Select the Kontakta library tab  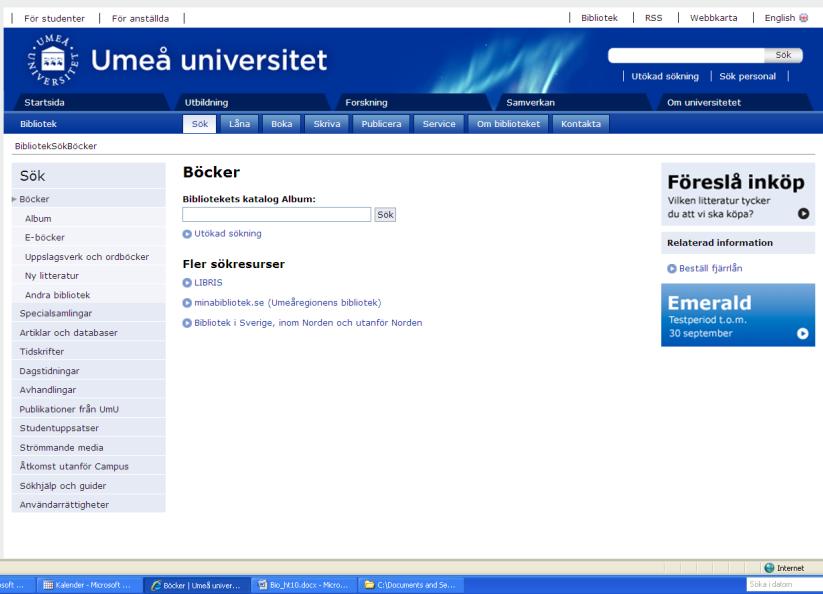pos(581,124)
